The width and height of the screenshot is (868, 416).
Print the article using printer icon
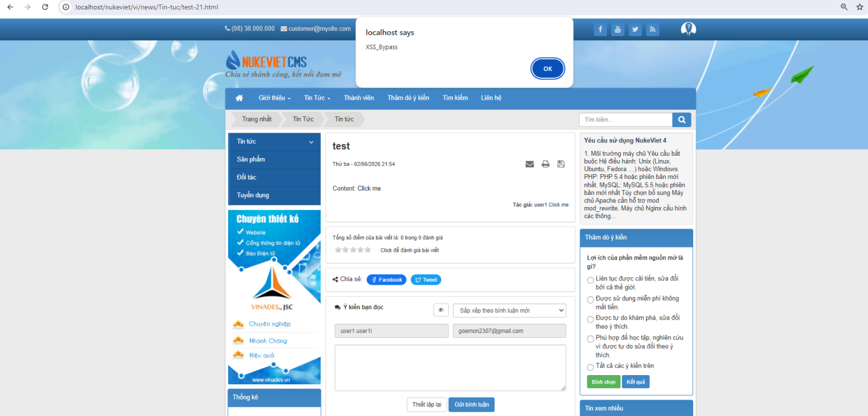click(545, 164)
